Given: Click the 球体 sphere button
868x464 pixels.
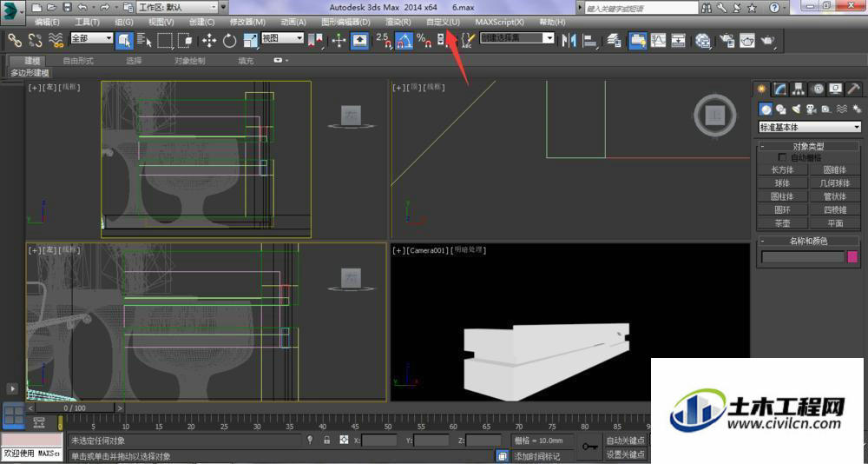Looking at the screenshot, I should tap(782, 183).
